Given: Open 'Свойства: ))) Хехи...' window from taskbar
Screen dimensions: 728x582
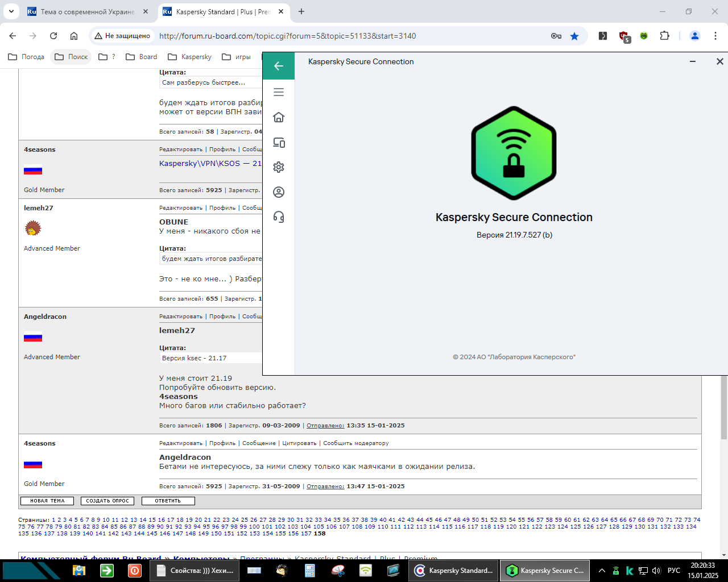Looking at the screenshot, I should click(195, 571).
